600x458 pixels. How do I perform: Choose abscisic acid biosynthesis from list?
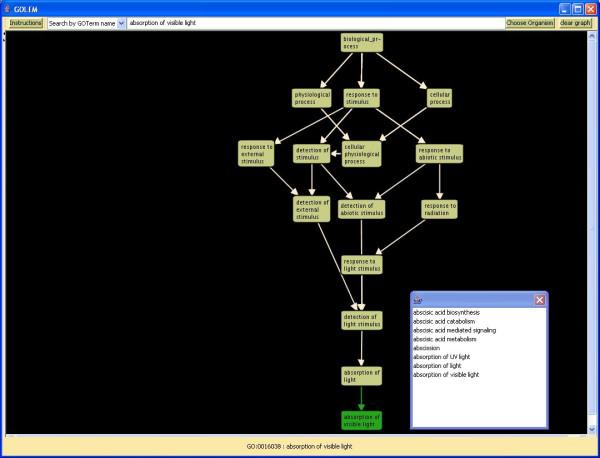[450, 312]
